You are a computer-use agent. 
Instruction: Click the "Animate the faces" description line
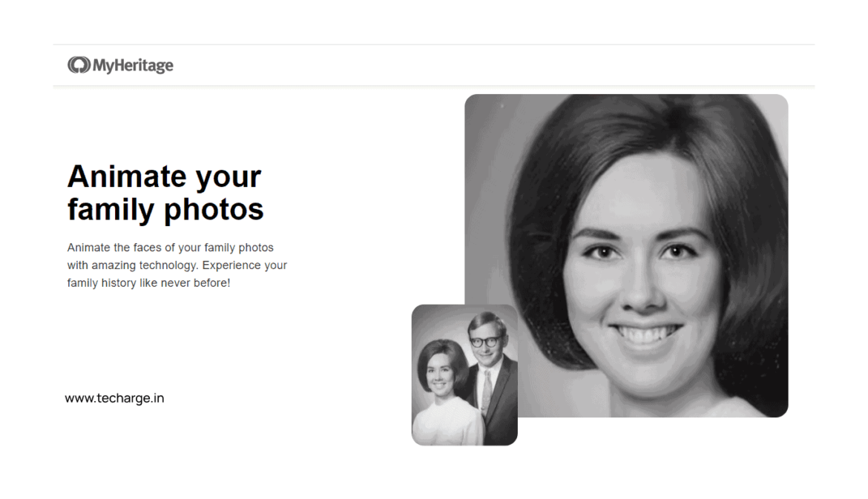pos(170,247)
